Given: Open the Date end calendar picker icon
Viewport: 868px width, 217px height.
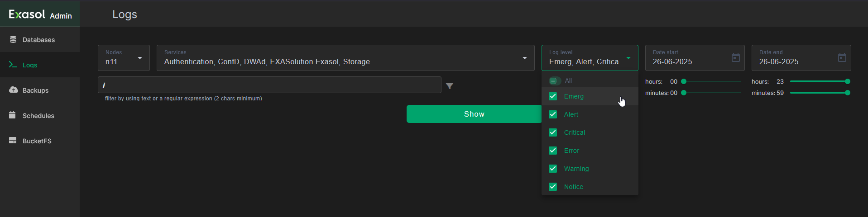Looking at the screenshot, I should (842, 58).
